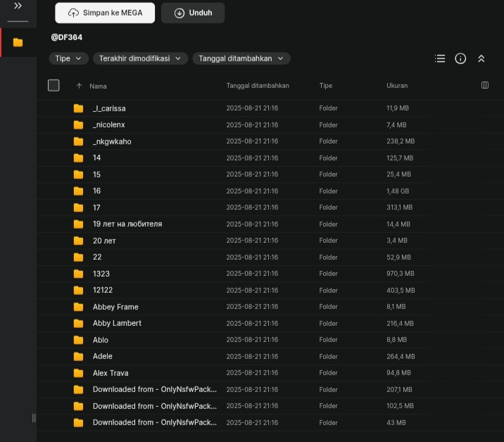
Task: Sort by the Ukuran column header
Action: [397, 86]
